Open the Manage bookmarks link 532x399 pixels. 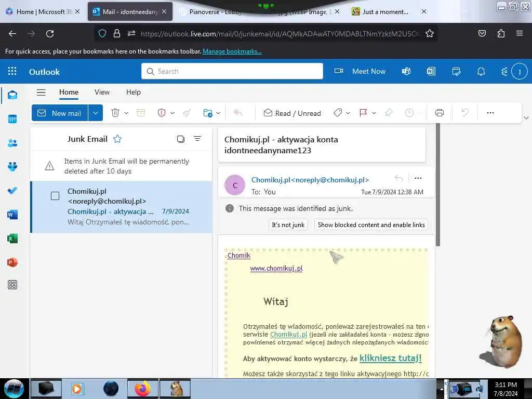pos(232,51)
